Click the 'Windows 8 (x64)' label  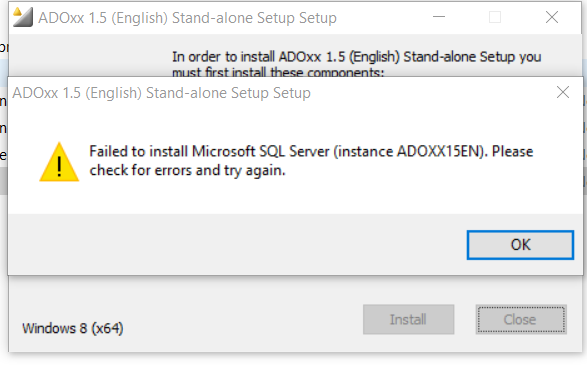(73, 329)
